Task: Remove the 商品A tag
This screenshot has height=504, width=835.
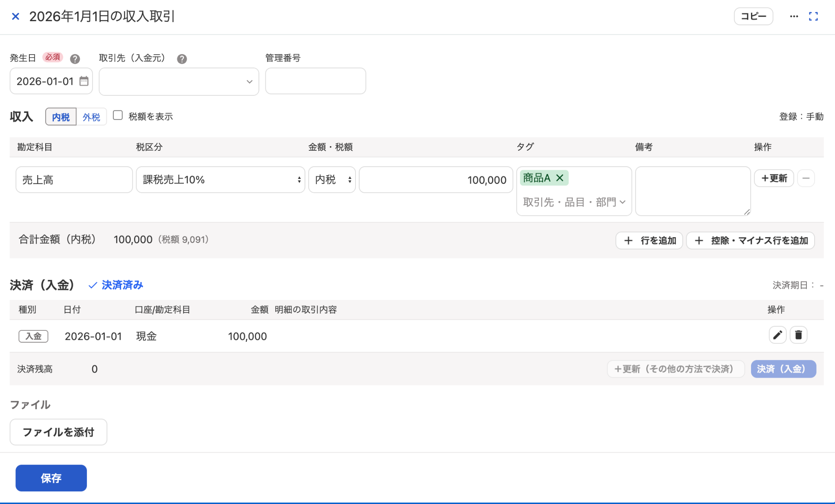Action: tap(560, 178)
